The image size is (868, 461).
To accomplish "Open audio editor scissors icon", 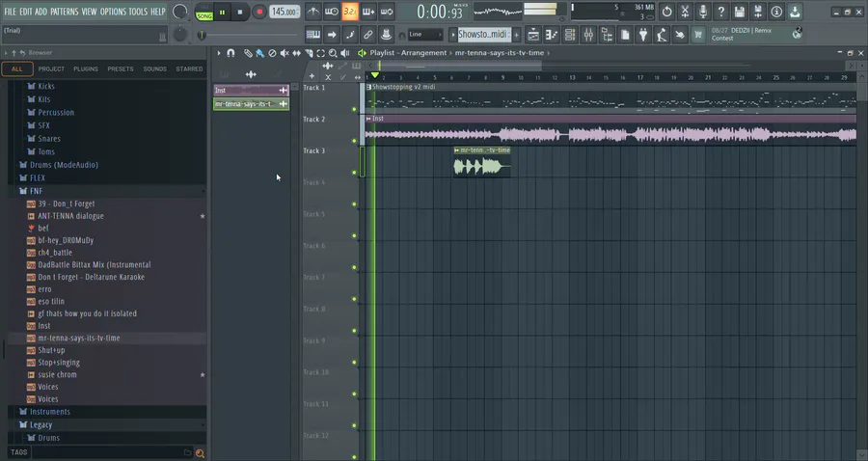I will coord(685,11).
